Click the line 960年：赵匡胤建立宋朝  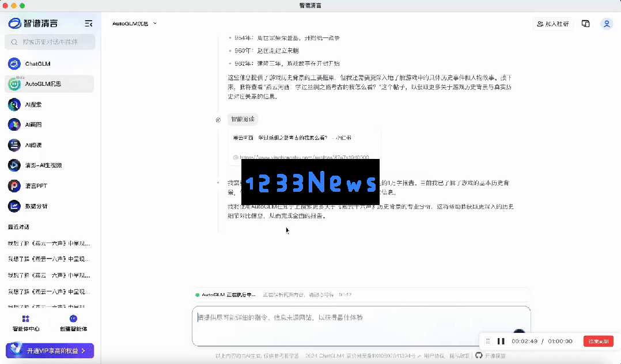click(266, 51)
